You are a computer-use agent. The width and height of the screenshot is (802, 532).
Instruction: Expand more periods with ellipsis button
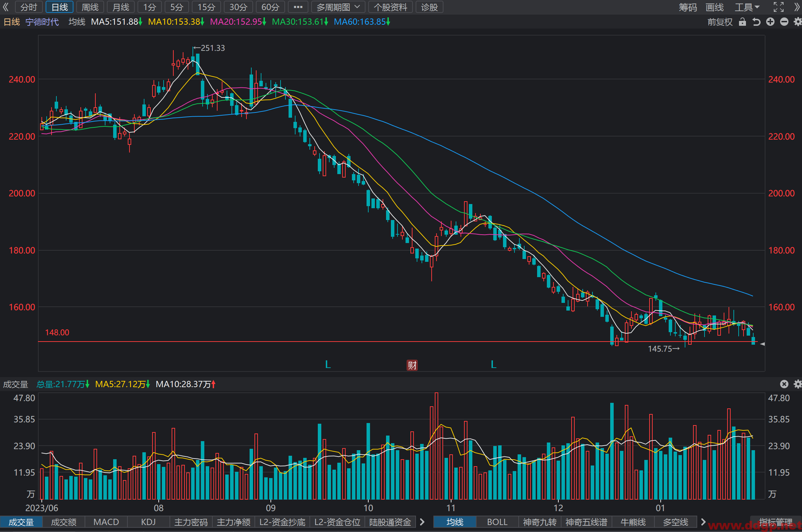[298, 7]
